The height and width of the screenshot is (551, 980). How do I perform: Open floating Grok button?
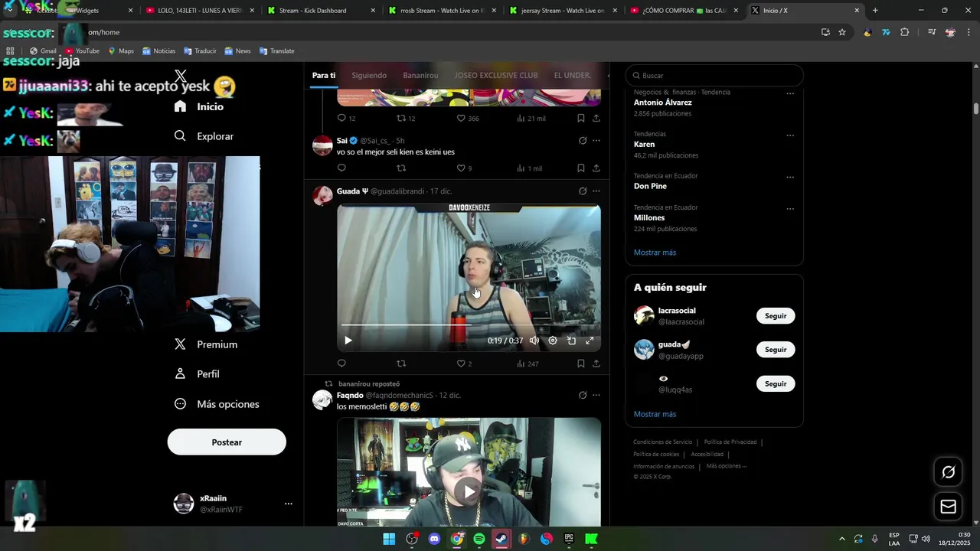click(x=948, y=472)
